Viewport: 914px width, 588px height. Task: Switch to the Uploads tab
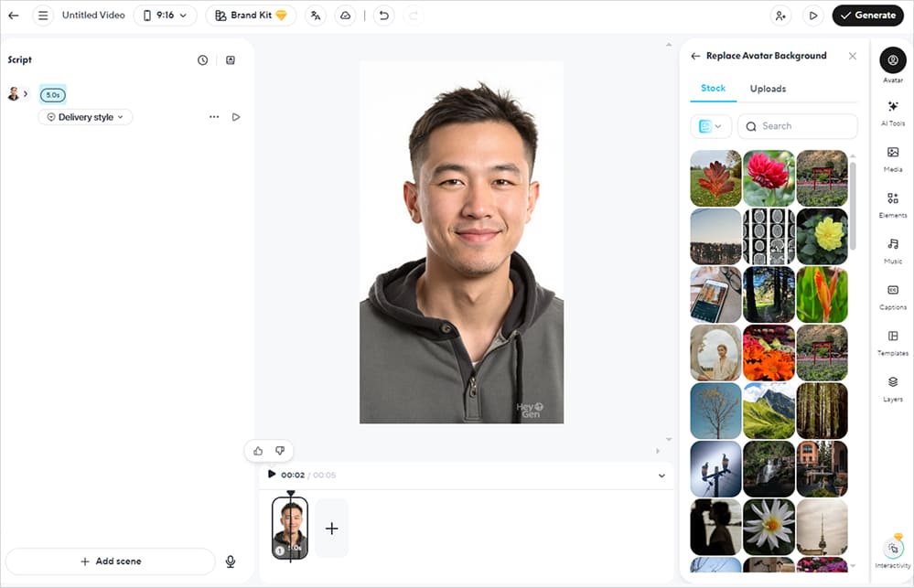768,89
